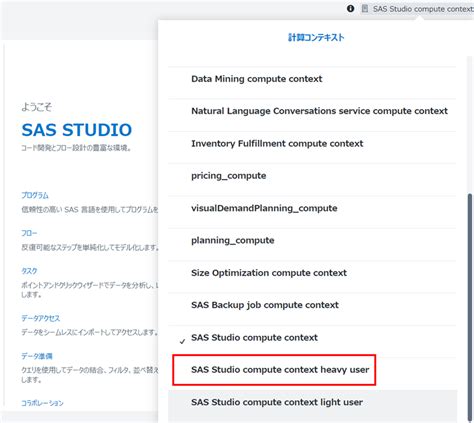Click the 計算コンテキスト panel heading

tap(316, 37)
